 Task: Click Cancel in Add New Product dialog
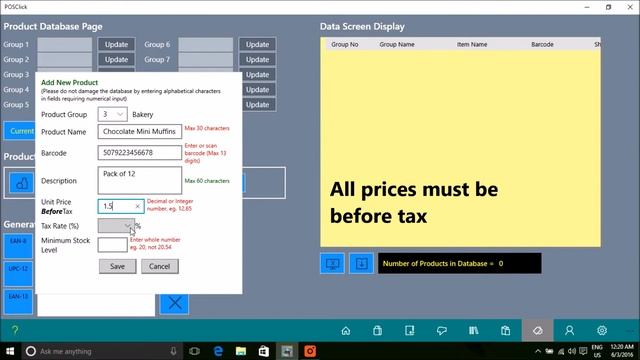(x=160, y=267)
